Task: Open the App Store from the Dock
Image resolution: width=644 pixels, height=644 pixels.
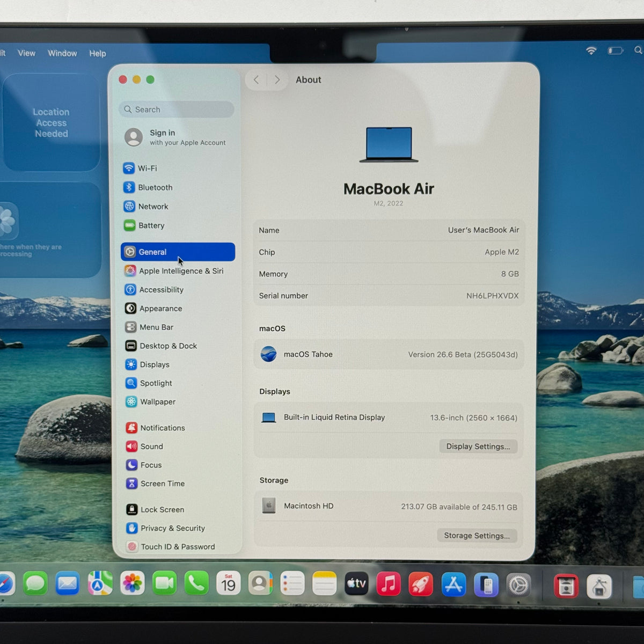Action: tap(453, 584)
